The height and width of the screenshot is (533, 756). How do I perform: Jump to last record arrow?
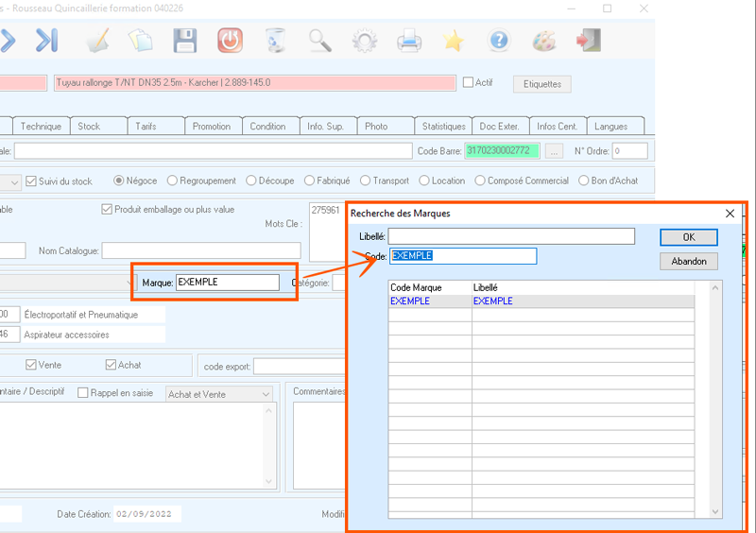click(47, 41)
